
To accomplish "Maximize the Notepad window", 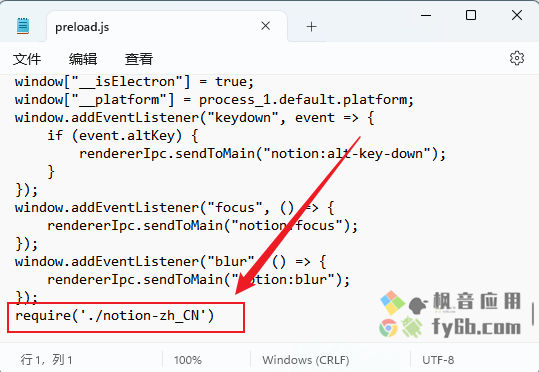I will pos(471,15).
